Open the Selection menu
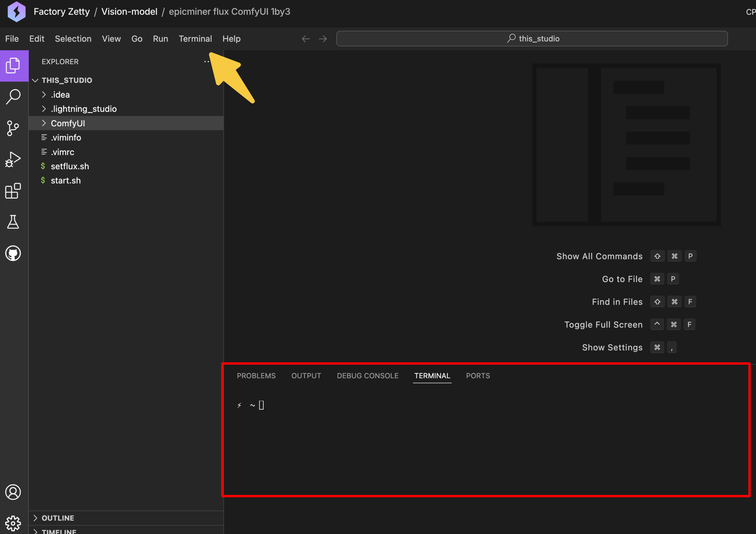The image size is (756, 534). pos(73,39)
